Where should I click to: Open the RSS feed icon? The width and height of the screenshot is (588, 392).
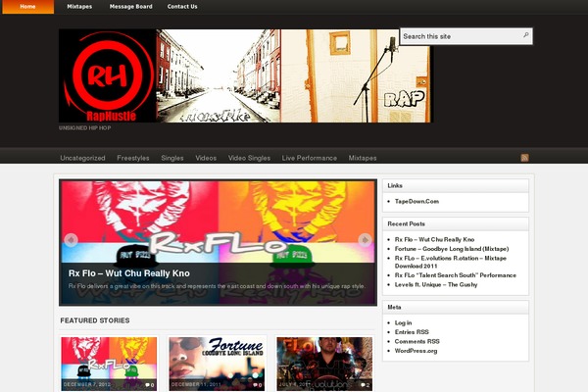(524, 158)
